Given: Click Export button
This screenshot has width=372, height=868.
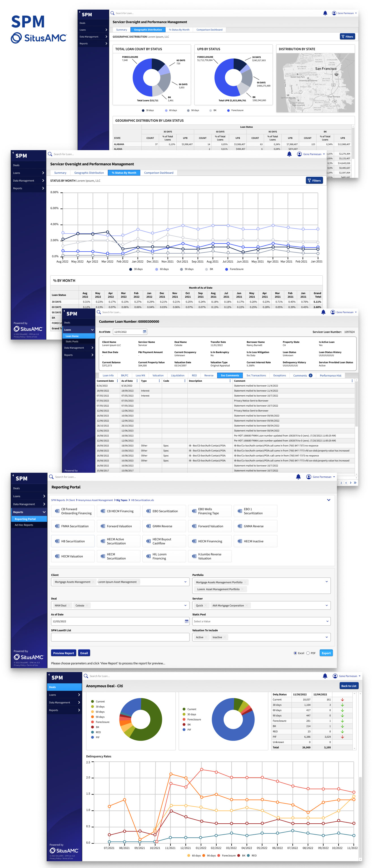Looking at the screenshot, I should 326,653.
